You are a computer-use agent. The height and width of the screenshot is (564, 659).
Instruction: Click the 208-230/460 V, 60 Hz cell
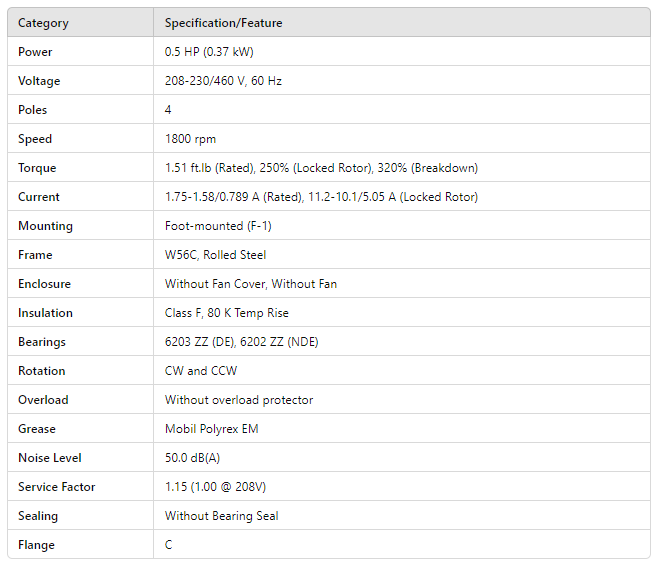223,81
